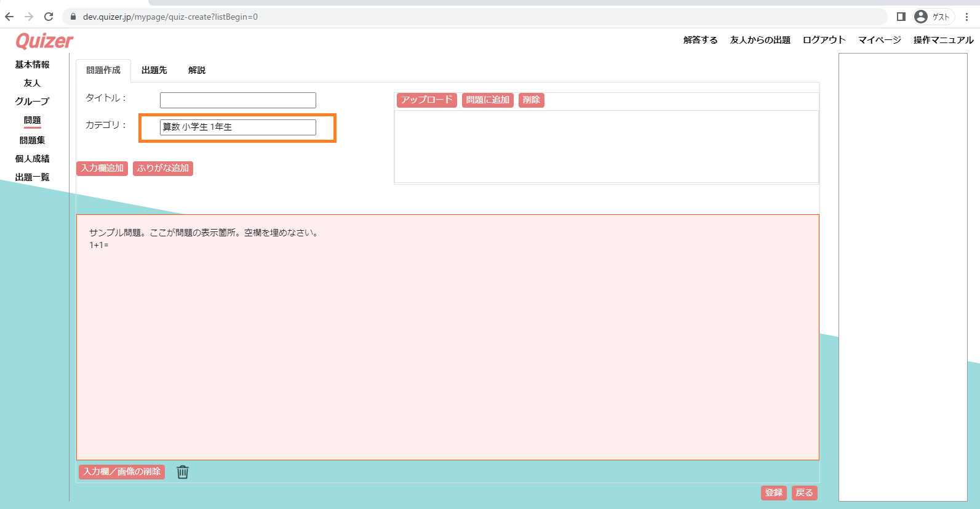
Task: Go to マイページ
Action: point(880,40)
